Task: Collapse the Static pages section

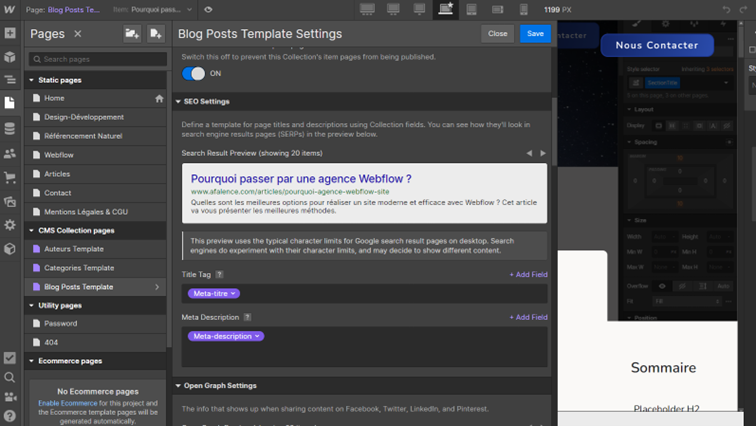Action: (31, 80)
